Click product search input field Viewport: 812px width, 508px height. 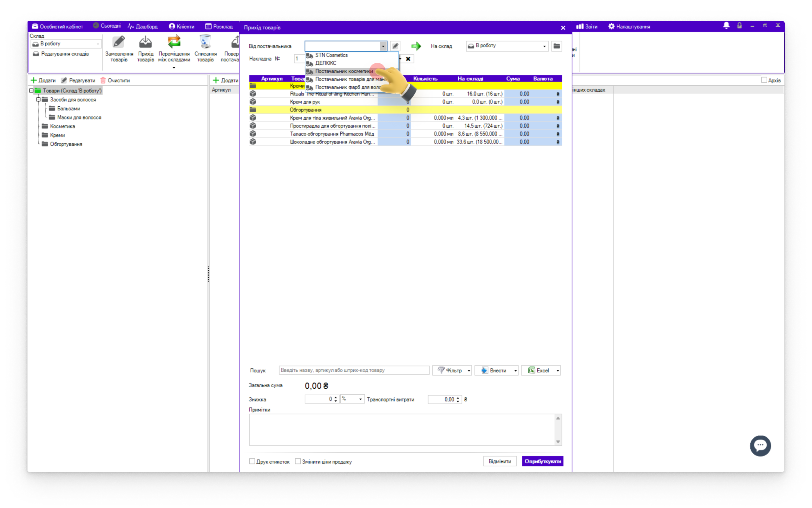(354, 370)
